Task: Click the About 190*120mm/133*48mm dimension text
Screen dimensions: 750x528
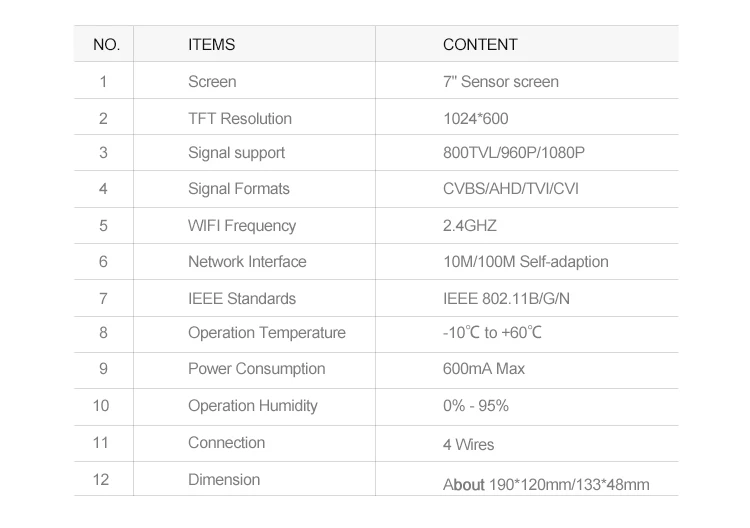Action: (x=546, y=485)
